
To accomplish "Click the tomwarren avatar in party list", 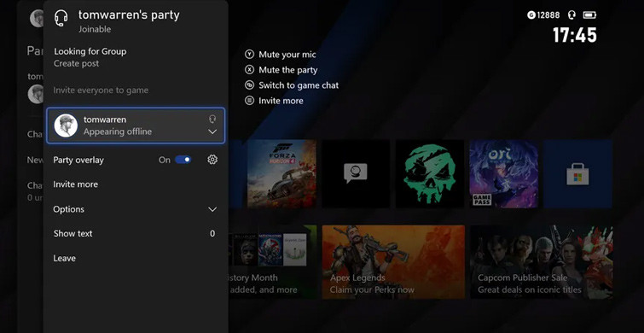I will 66,126.
